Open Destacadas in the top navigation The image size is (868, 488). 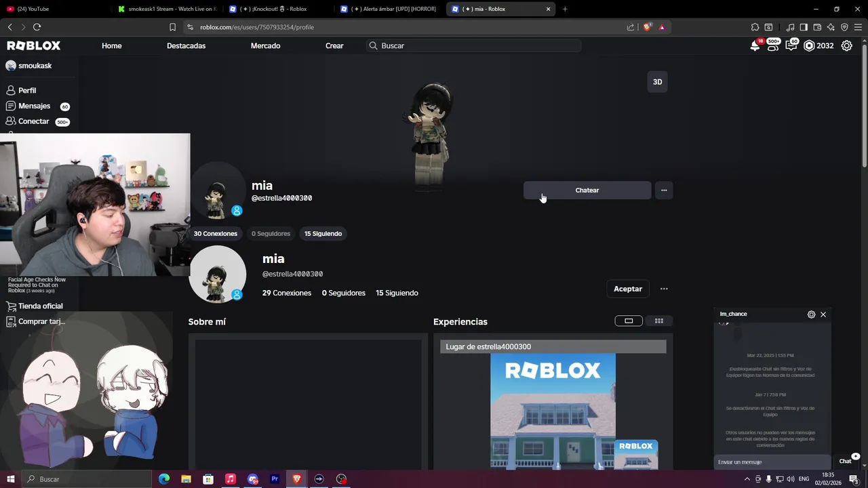186,45
